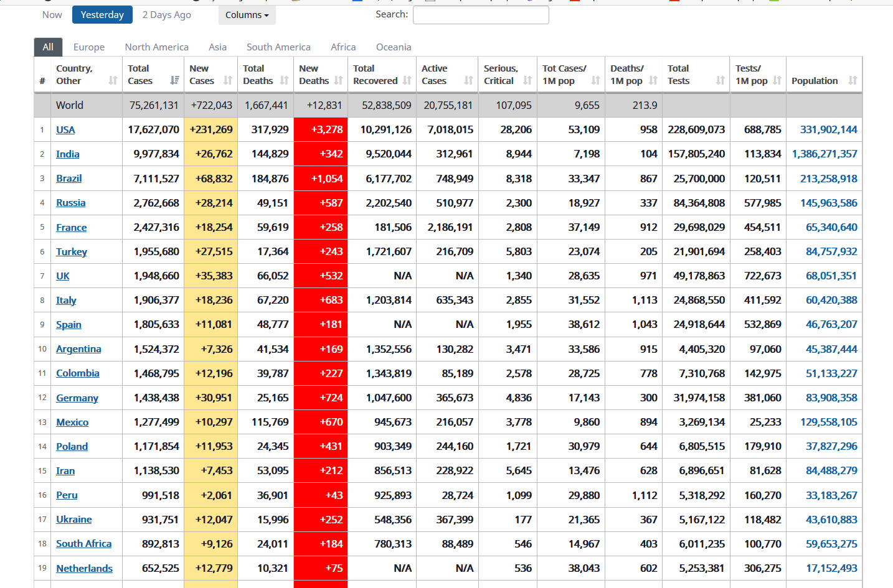Open the USA country link
This screenshot has height=588, width=893.
(65, 130)
